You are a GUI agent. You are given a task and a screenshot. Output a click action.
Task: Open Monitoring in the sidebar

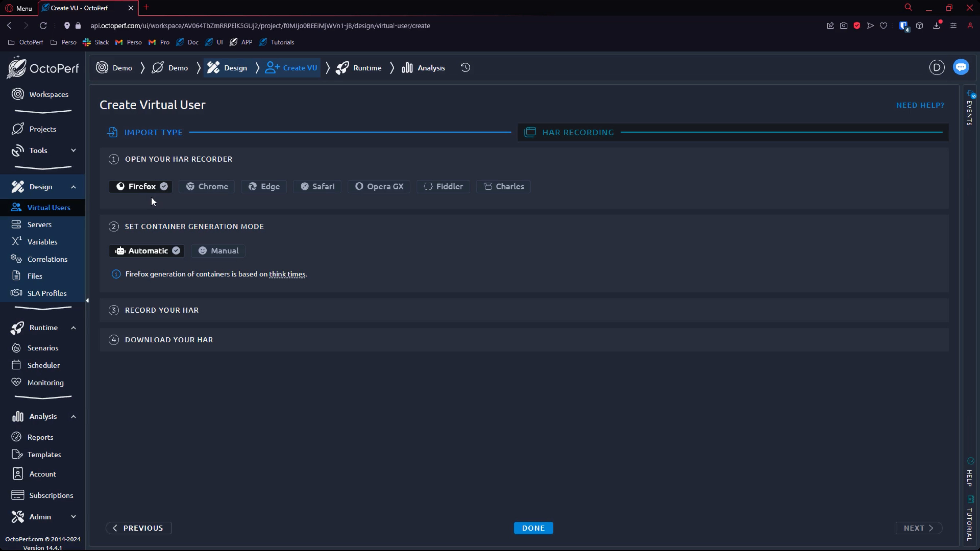point(43,383)
